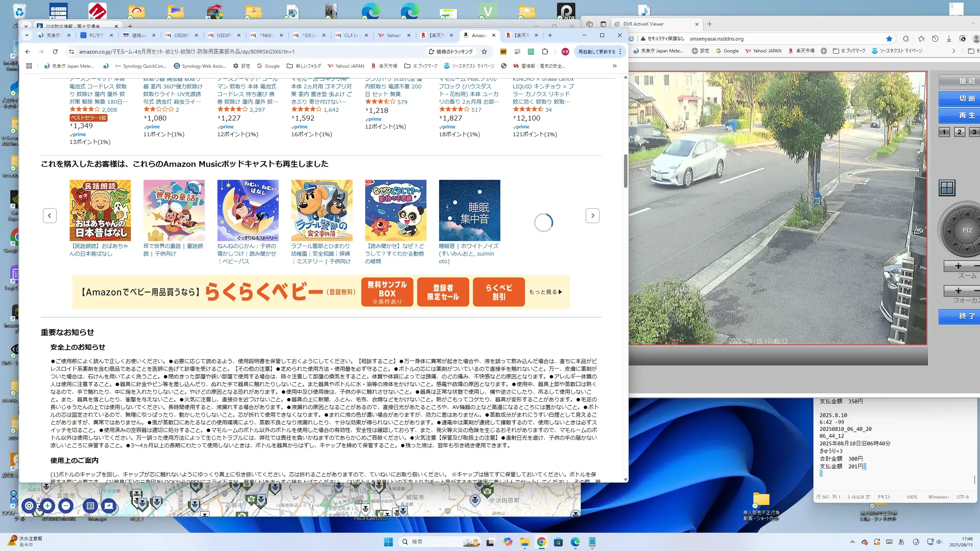Select DVR channel 1 button
980x551 pixels.
pyautogui.click(x=944, y=132)
